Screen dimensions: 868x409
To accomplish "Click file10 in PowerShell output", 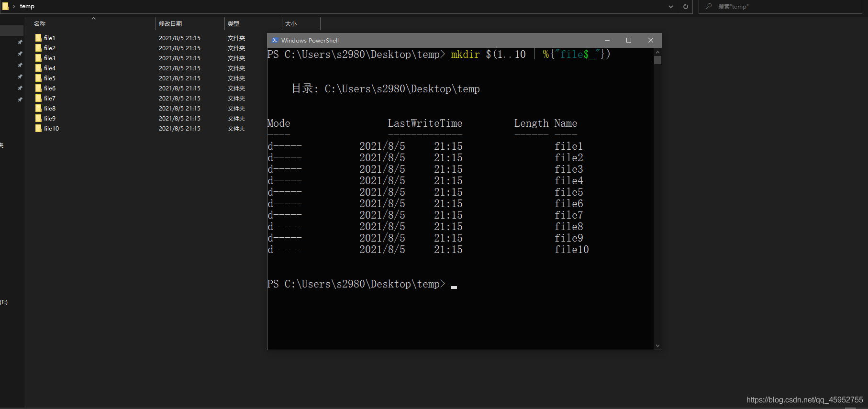I will point(572,250).
